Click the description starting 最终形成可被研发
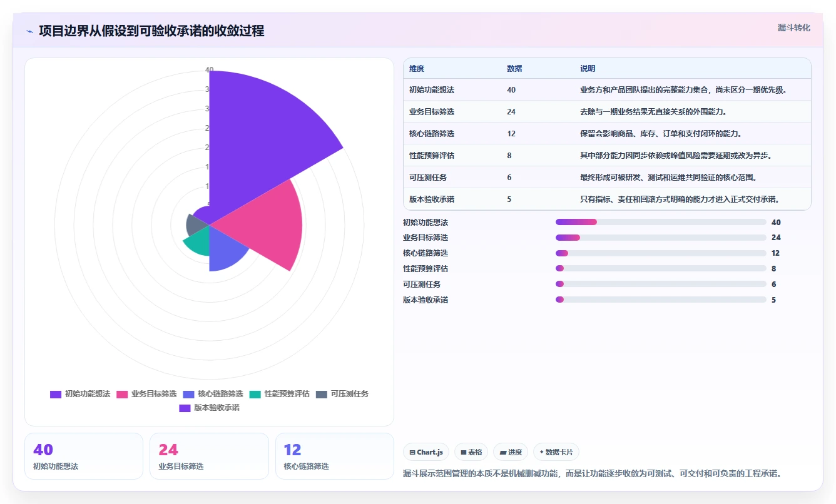 669,178
